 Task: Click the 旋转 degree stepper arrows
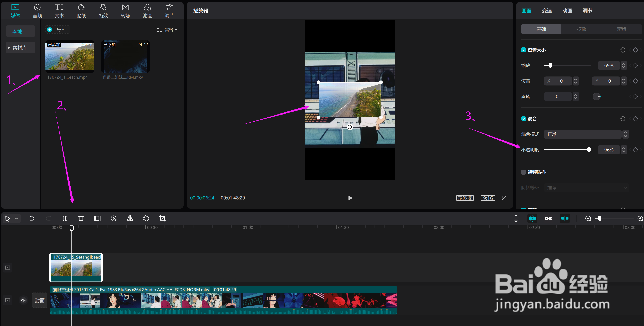pyautogui.click(x=575, y=96)
